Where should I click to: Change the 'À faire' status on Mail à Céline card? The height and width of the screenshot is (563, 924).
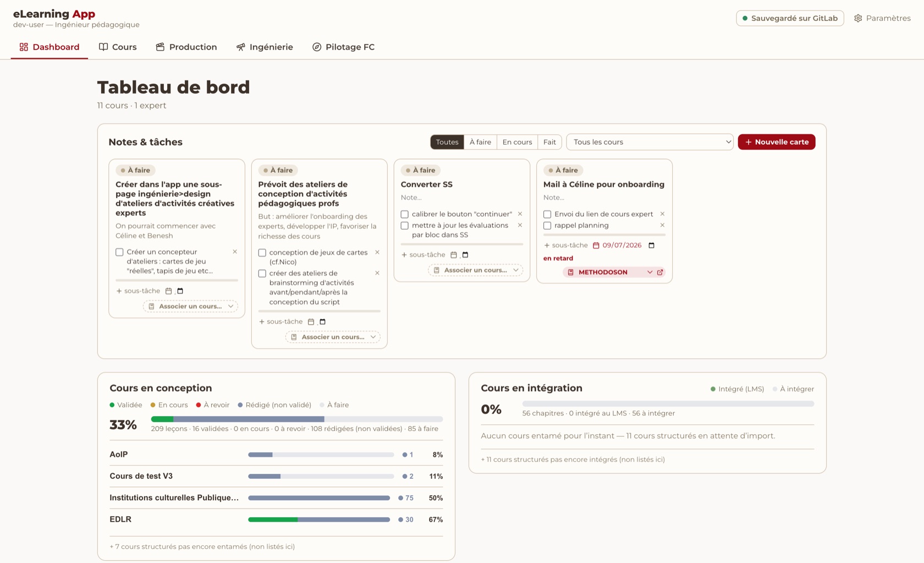pos(563,170)
